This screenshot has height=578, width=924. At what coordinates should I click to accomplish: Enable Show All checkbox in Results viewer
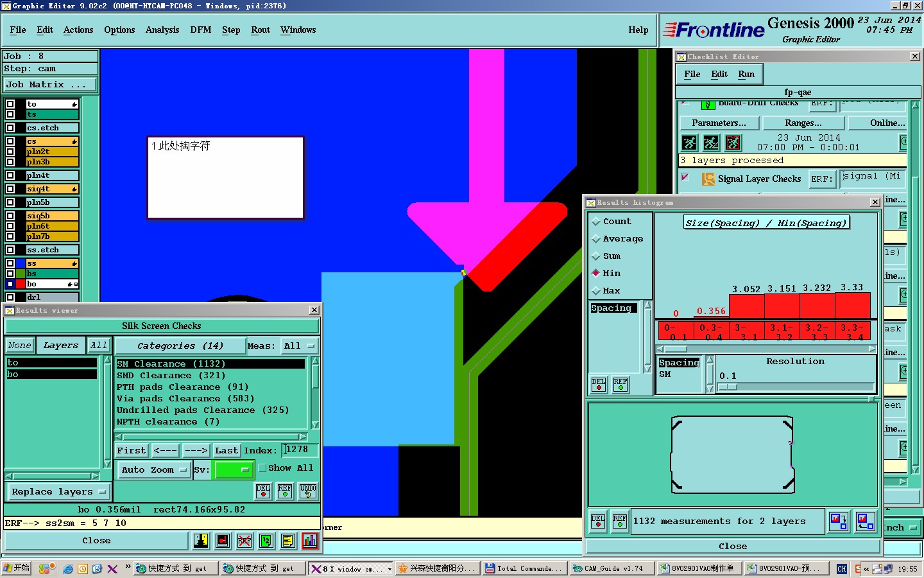[x=262, y=468]
